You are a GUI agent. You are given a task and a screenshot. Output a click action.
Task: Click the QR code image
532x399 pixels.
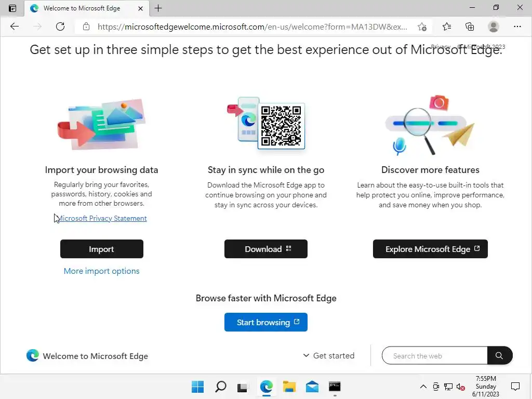point(281,126)
